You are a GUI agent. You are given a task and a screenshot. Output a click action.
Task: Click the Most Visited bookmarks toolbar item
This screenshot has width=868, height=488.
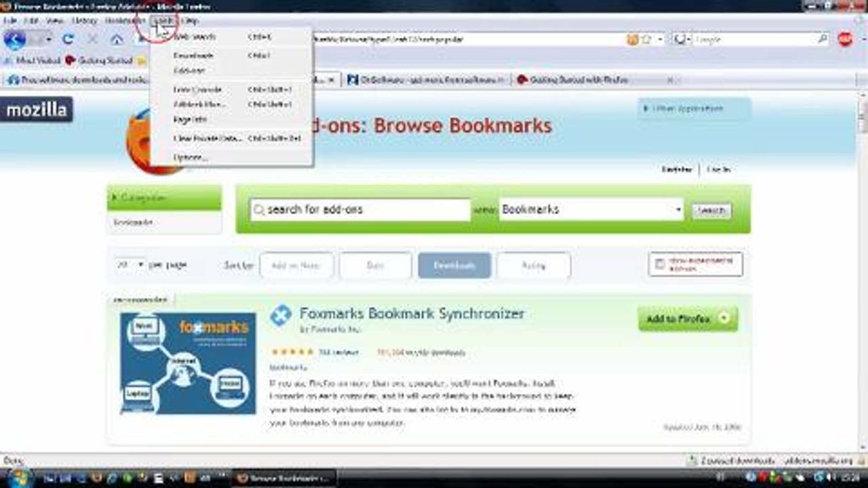tap(33, 60)
